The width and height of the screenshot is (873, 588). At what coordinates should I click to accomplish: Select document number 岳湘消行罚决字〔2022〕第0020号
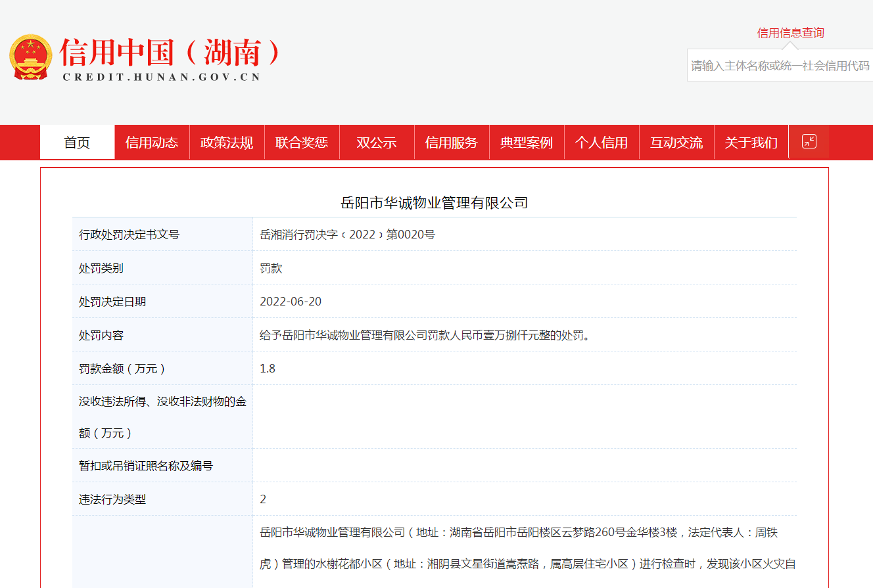pos(347,235)
